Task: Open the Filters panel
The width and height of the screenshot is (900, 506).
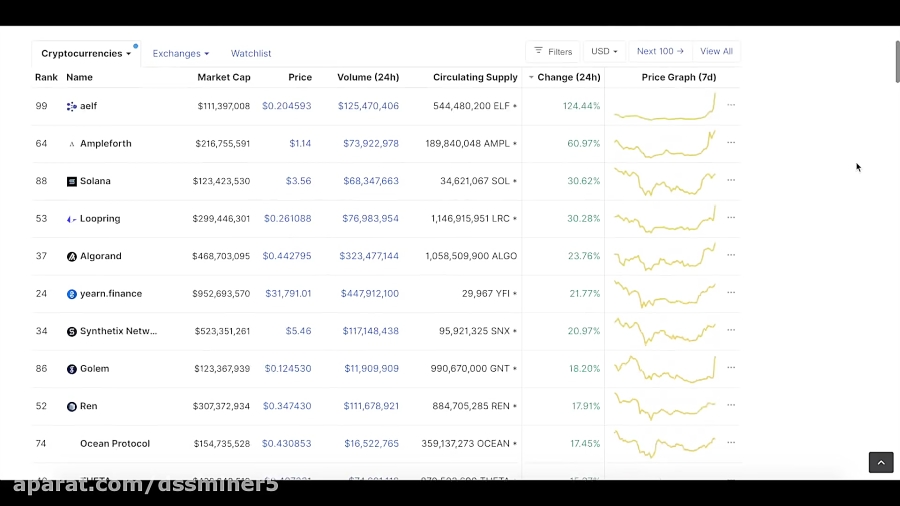Action: (553, 52)
